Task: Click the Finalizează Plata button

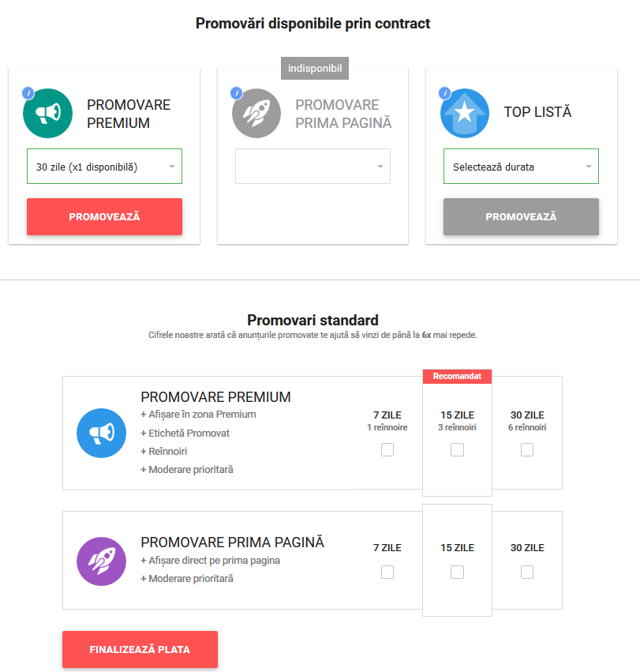Action: pyautogui.click(x=140, y=649)
